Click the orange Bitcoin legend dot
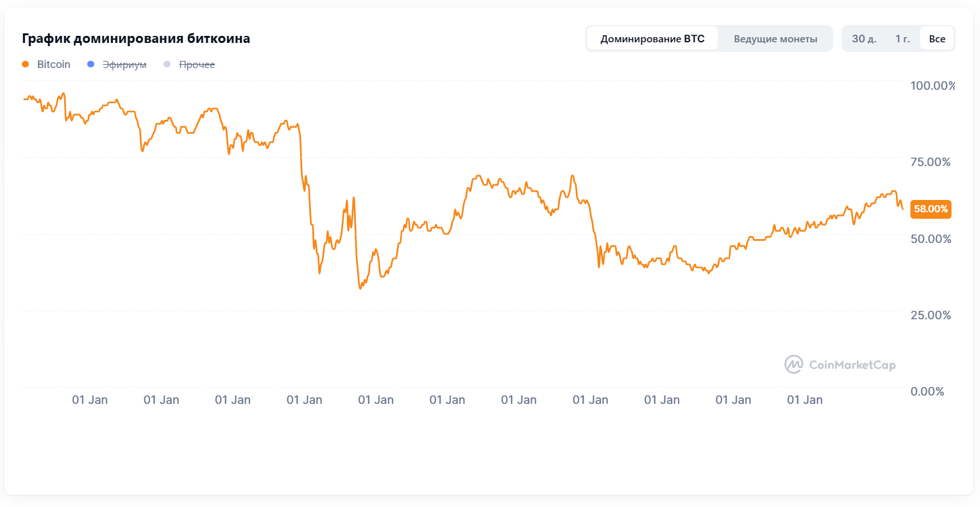The image size is (980, 507). click(26, 65)
